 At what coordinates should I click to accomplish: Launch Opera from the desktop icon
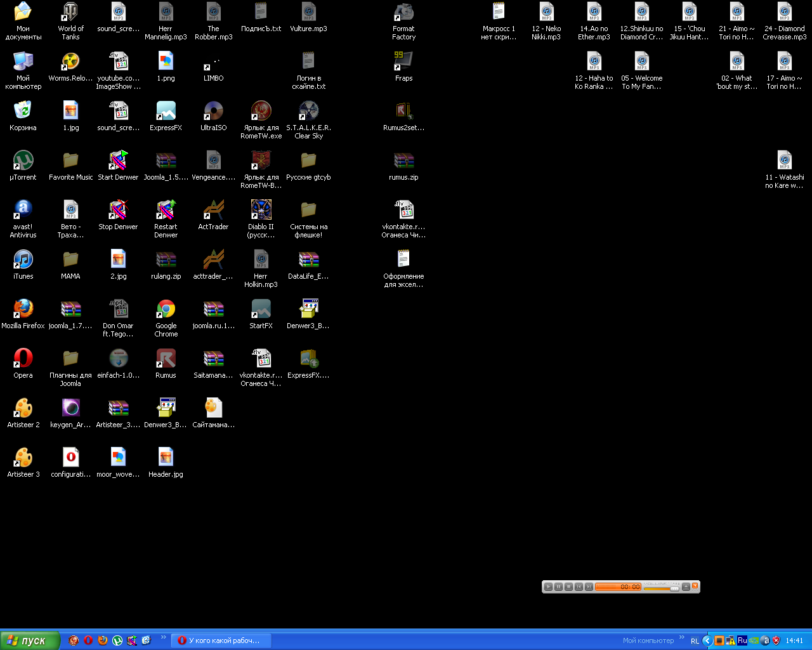[x=23, y=363]
